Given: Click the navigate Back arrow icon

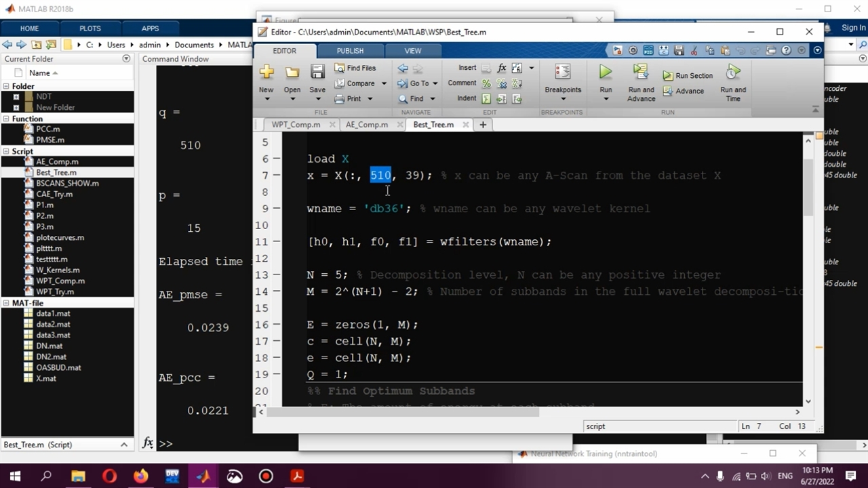Looking at the screenshot, I should [403, 68].
